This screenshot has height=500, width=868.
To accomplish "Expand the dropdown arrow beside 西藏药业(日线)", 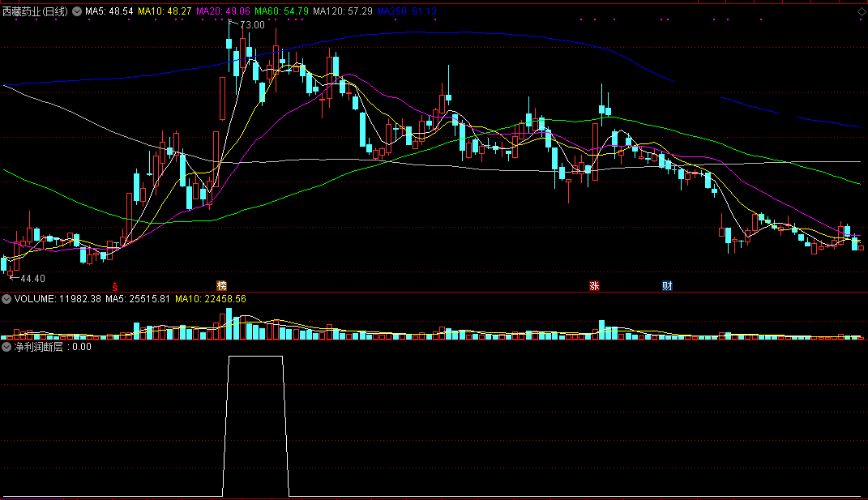I will tap(77, 11).
